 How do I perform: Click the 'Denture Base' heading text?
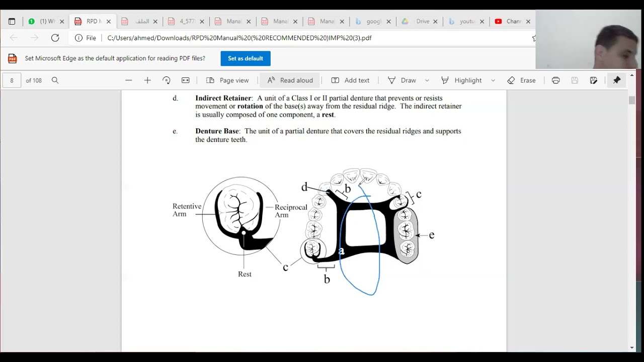(x=217, y=131)
